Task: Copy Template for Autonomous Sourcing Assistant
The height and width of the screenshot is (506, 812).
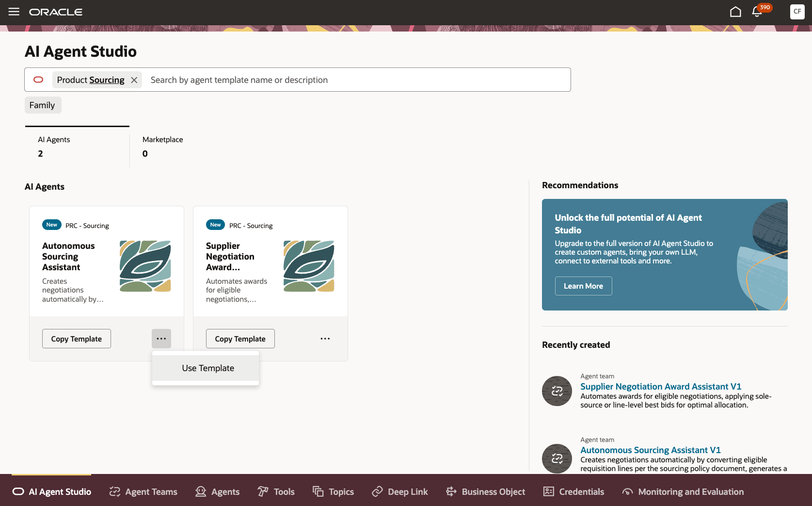Action: [x=76, y=338]
